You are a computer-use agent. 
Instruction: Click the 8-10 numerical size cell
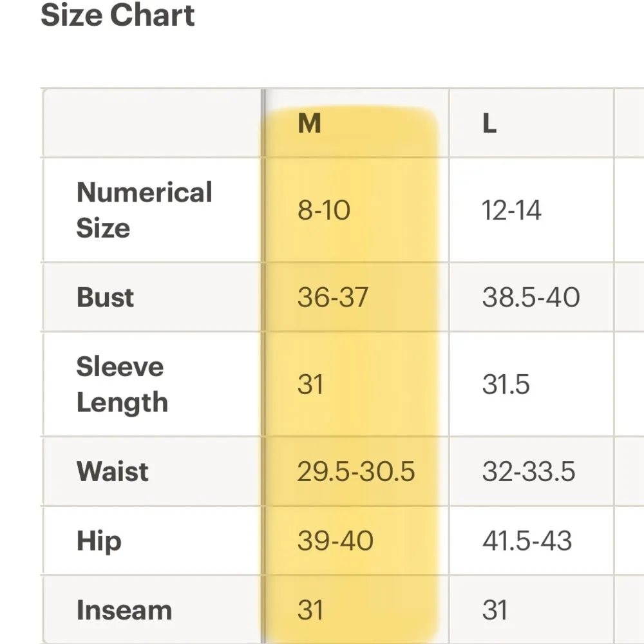[x=324, y=211]
